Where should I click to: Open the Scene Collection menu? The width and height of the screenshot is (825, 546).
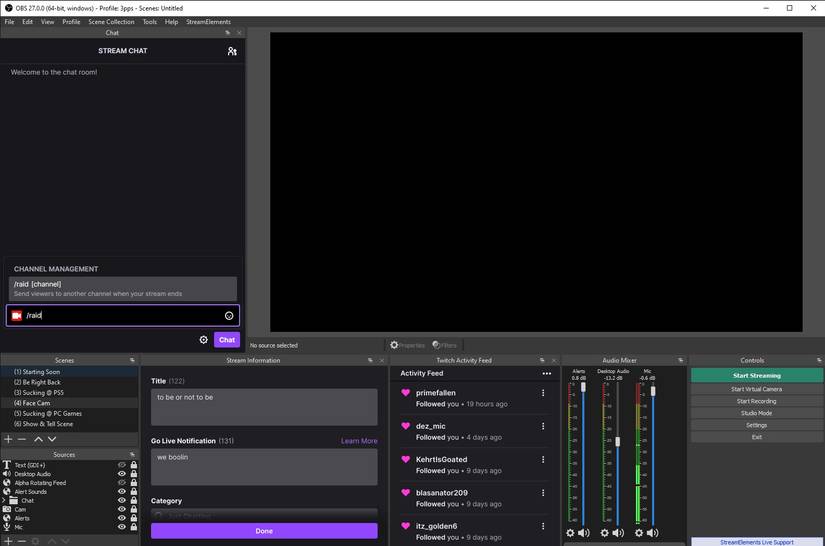pos(111,21)
